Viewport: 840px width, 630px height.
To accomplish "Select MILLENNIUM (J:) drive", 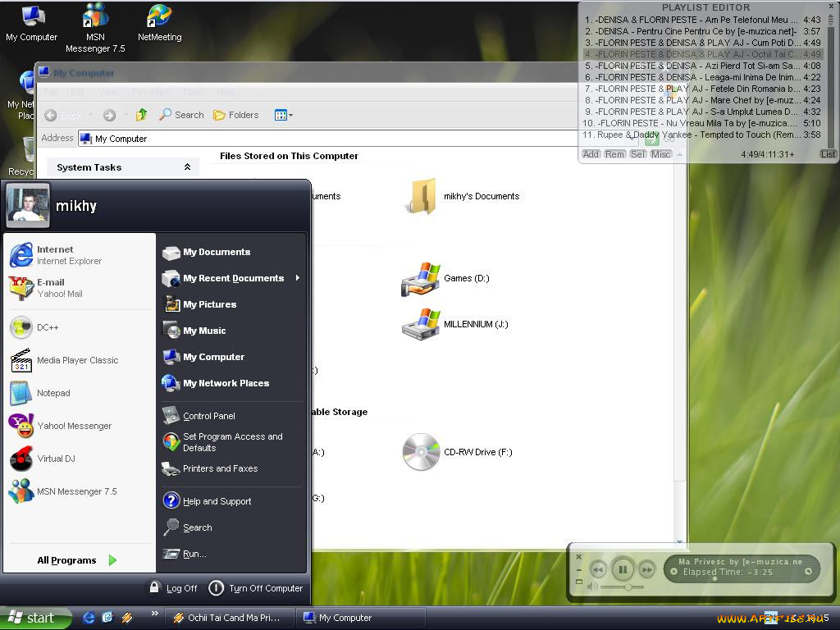I will point(455,324).
